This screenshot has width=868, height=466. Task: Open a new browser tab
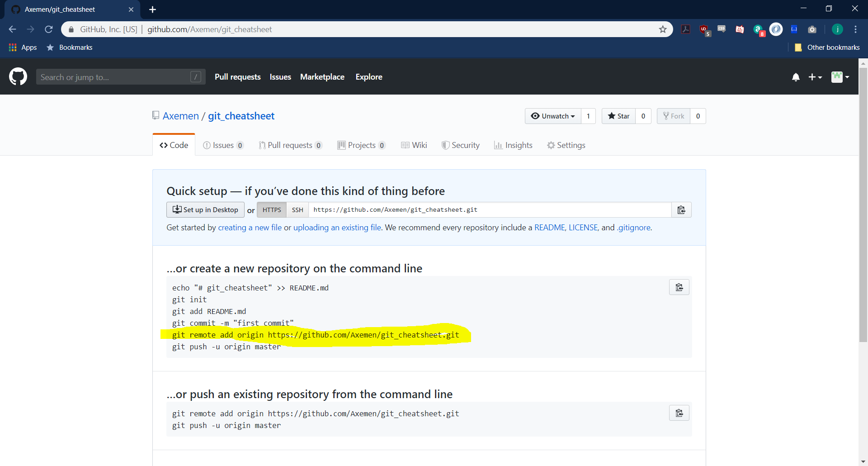[x=152, y=10]
